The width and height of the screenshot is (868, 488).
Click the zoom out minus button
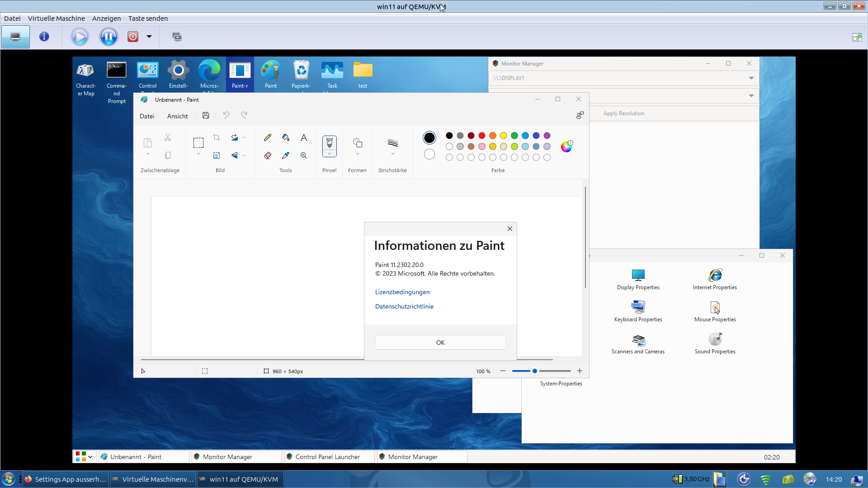[x=503, y=371]
